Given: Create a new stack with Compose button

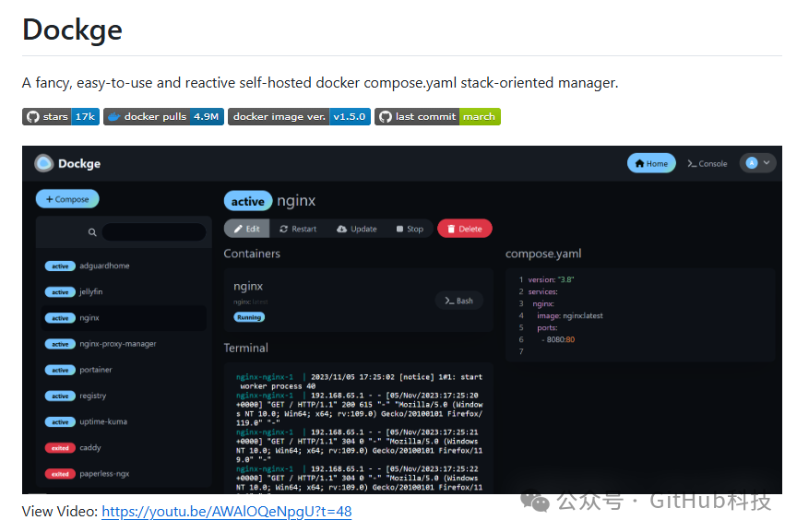Looking at the screenshot, I should click(67, 199).
